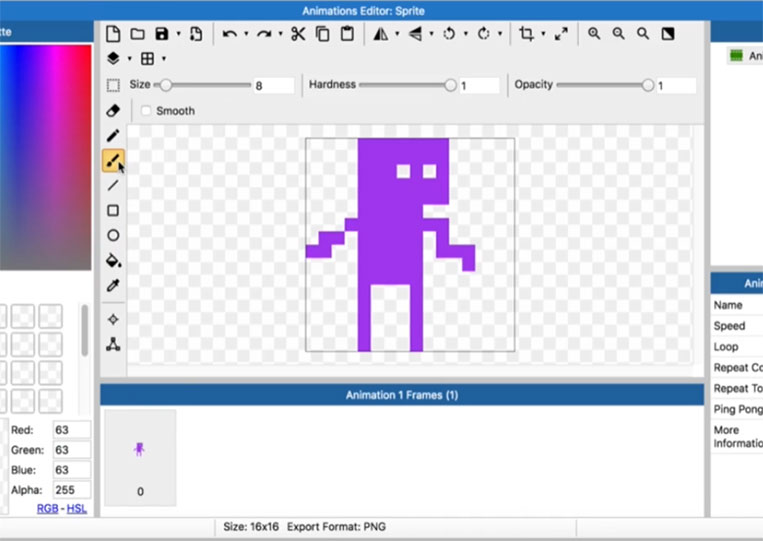Open layers dropdown arrow
763x541 pixels.
129,58
